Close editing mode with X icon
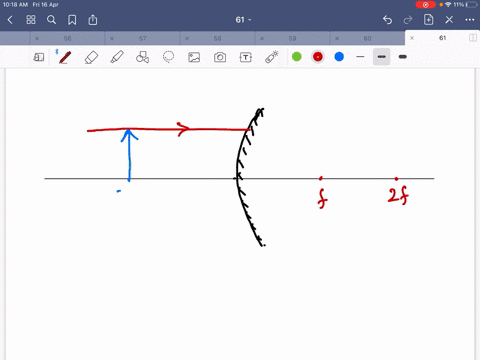This screenshot has width=480, height=360. point(449,20)
